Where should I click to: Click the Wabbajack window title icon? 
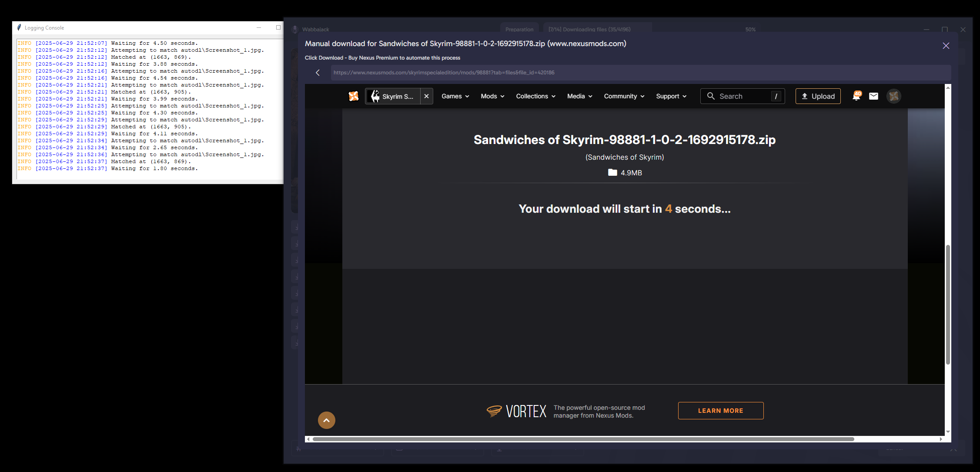click(294, 29)
